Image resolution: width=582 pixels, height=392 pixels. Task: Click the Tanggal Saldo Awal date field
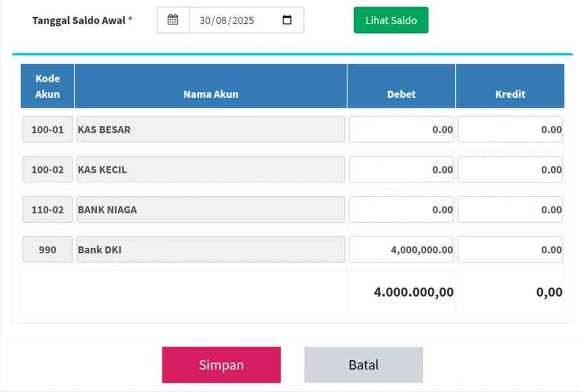pyautogui.click(x=233, y=20)
